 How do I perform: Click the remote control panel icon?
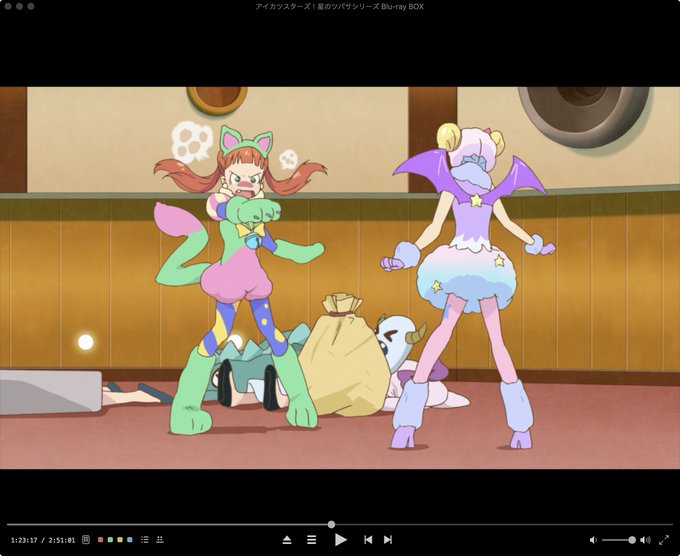[x=86, y=540]
